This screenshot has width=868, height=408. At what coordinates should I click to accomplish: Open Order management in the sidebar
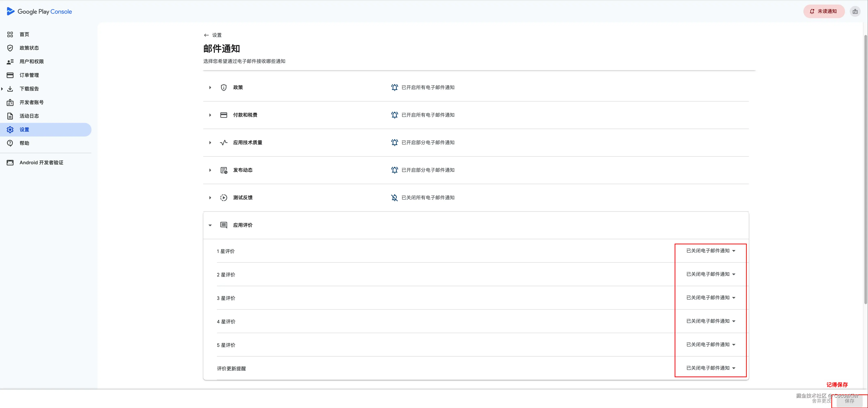pos(29,75)
